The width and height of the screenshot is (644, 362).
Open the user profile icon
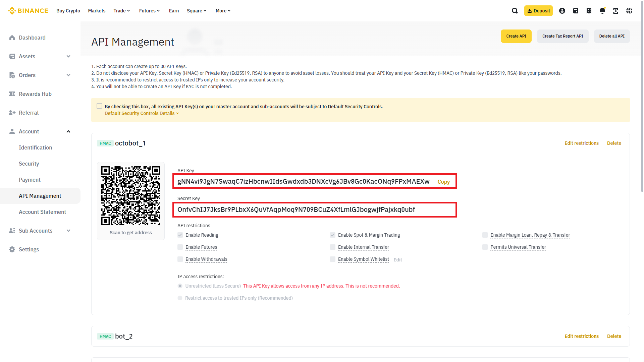coord(562,11)
